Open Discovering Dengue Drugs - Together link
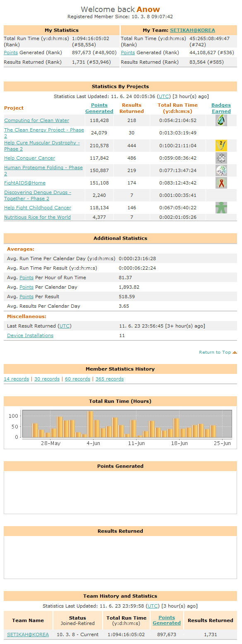 38,195
